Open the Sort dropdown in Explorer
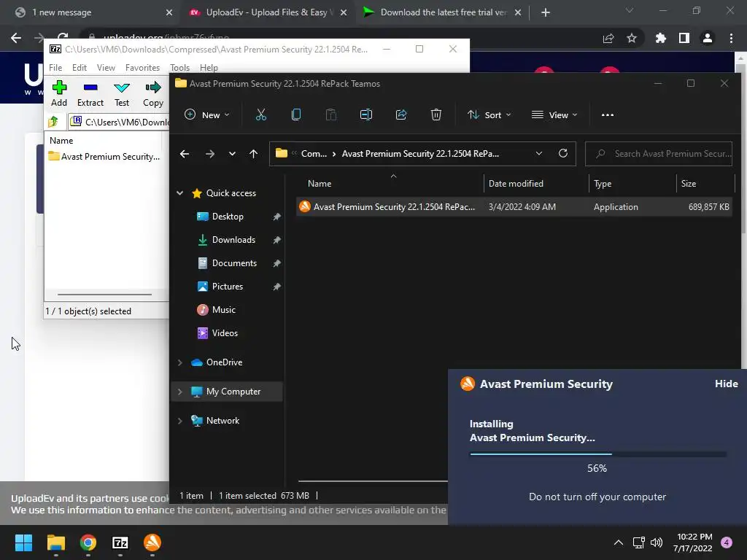 [489, 114]
